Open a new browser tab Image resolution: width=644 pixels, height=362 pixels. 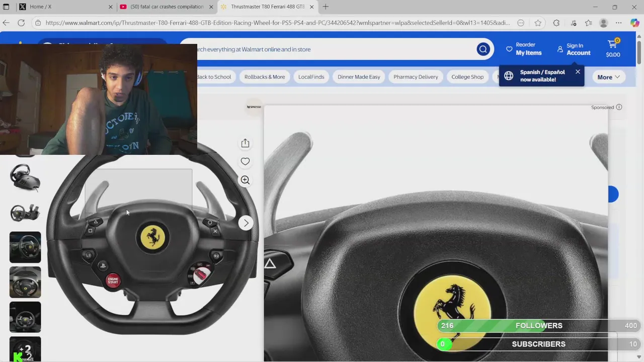click(326, 7)
